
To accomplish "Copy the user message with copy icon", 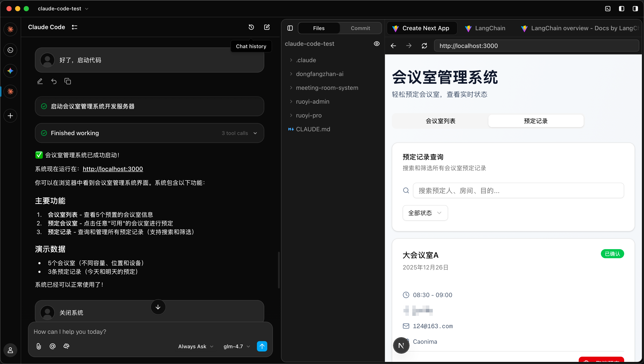I will pos(68,81).
